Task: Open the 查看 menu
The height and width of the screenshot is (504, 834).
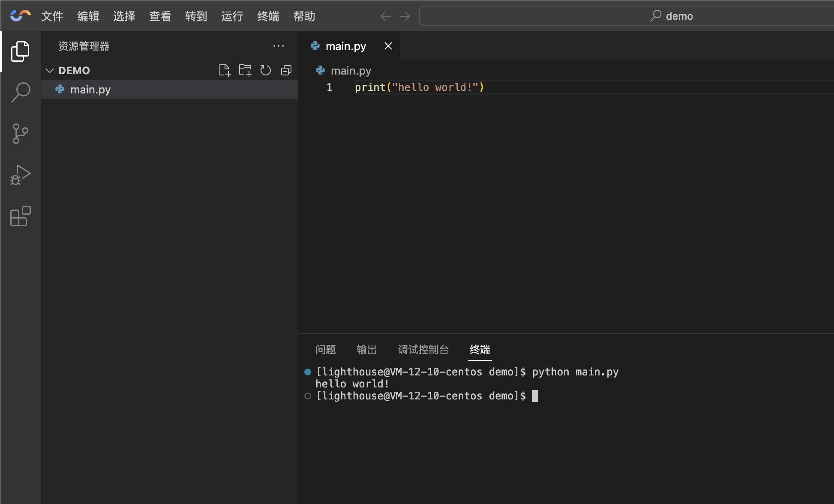Action: (160, 16)
